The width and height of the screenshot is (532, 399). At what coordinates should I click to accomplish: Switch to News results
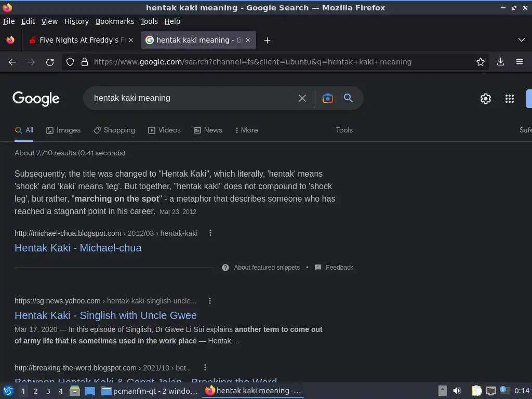208,130
